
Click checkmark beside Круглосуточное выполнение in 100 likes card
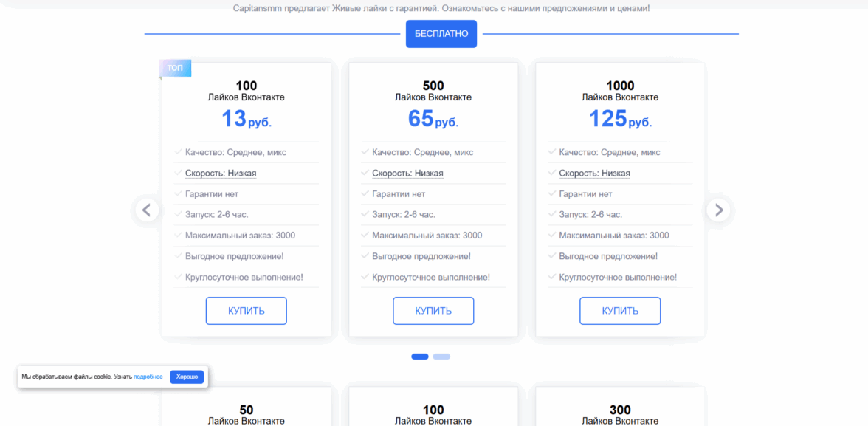[179, 277]
